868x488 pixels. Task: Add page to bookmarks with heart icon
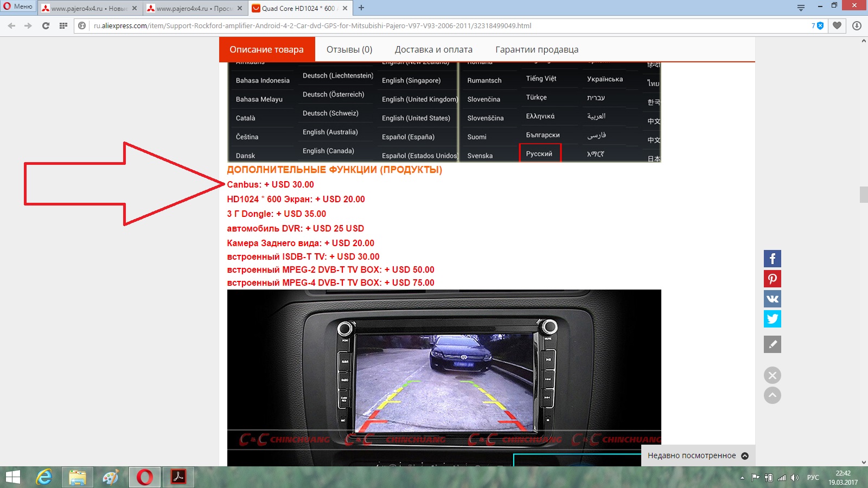pyautogui.click(x=837, y=25)
